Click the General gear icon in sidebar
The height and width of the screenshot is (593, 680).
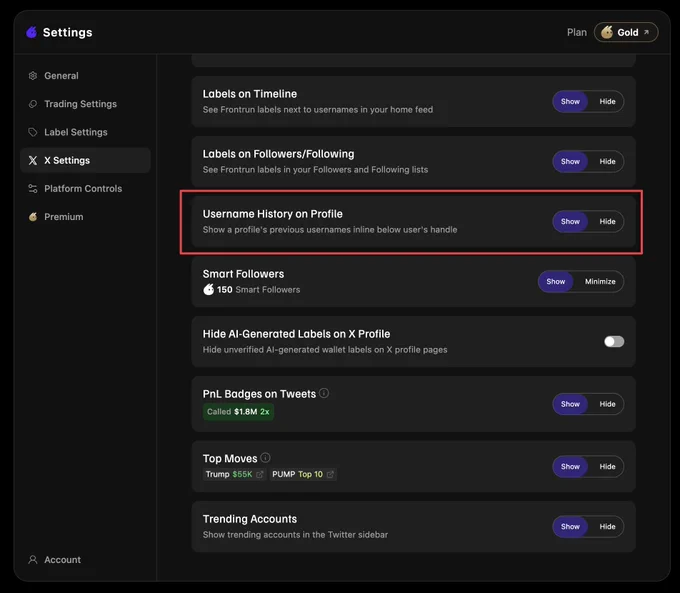[x=33, y=76]
